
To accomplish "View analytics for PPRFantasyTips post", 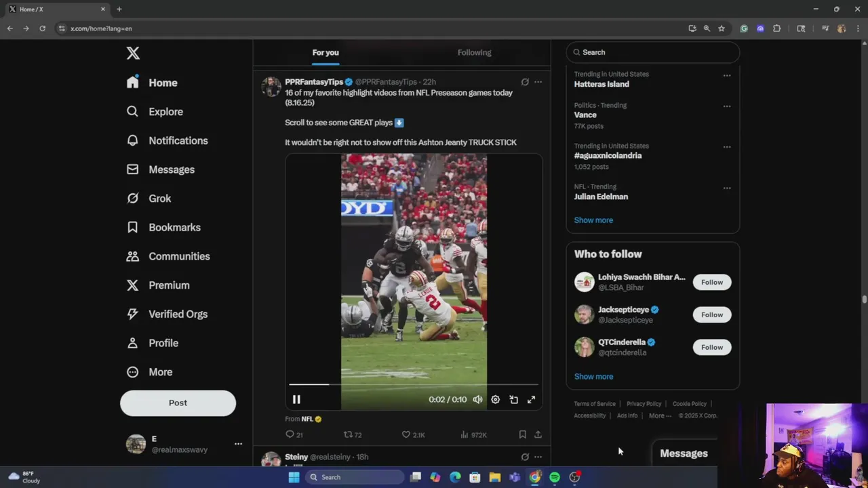I will pos(473,434).
